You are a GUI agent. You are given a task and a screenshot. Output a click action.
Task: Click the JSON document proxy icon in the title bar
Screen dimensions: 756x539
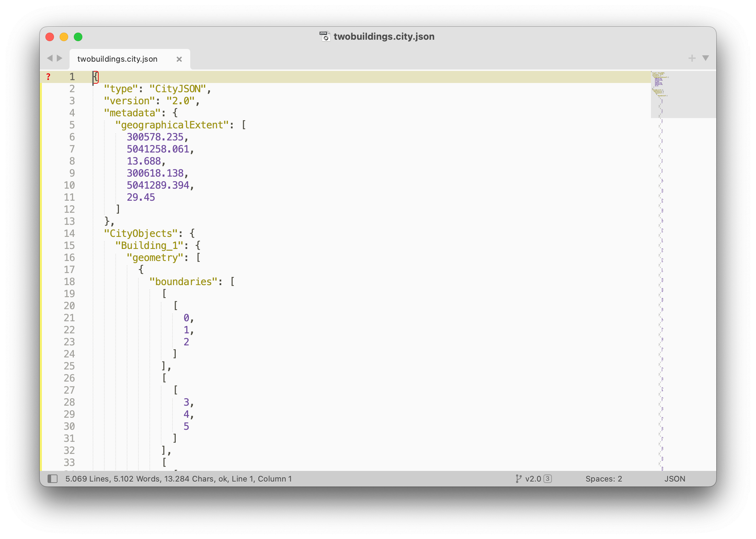[x=324, y=36]
